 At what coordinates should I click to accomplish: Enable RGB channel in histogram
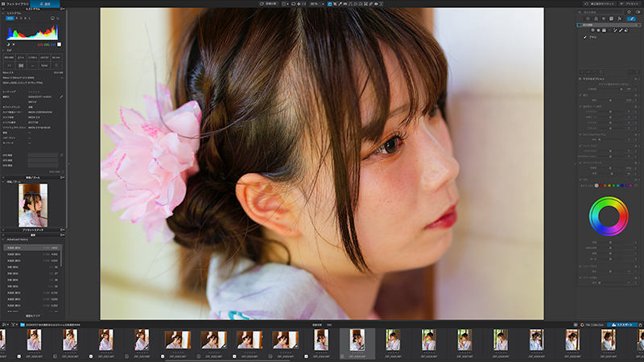[10, 18]
